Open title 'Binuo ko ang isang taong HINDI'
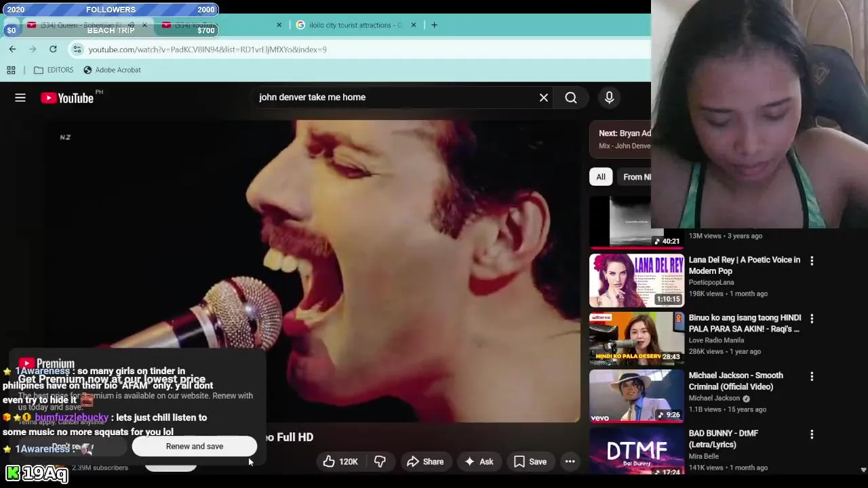The width and height of the screenshot is (868, 488). [x=745, y=323]
